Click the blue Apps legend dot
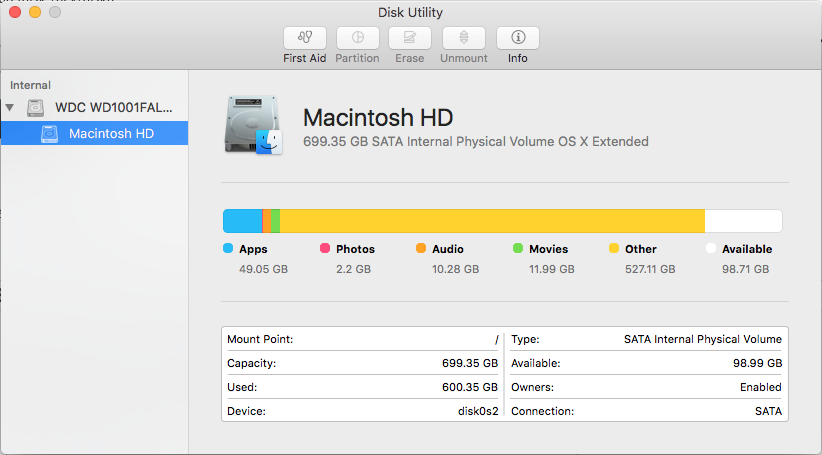This screenshot has height=455, width=822. click(228, 249)
